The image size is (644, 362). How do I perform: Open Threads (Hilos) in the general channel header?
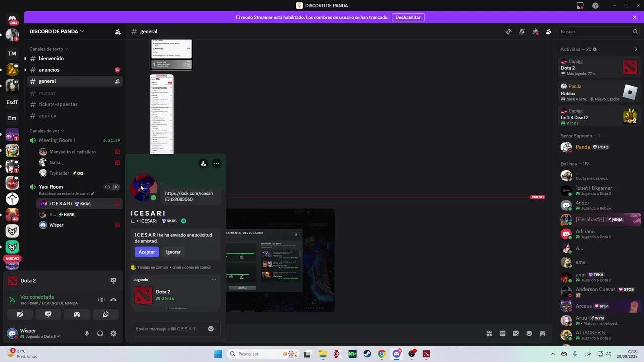508,31
